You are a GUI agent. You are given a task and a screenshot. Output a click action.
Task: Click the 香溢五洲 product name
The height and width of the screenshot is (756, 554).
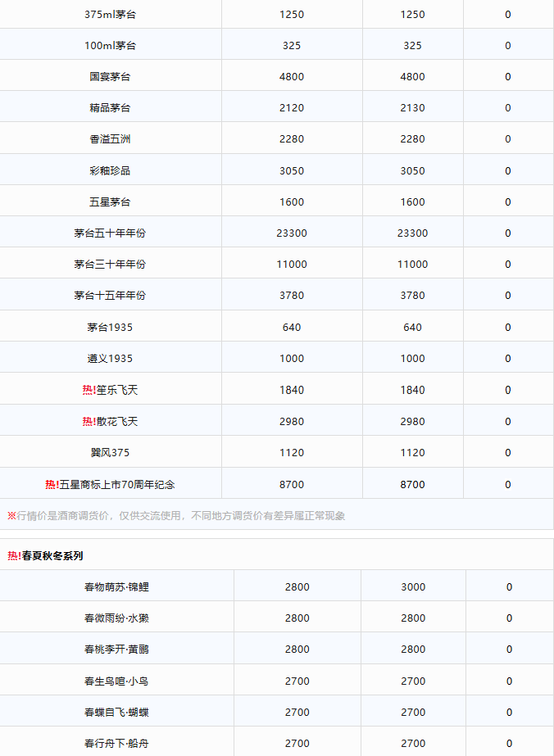(x=110, y=139)
